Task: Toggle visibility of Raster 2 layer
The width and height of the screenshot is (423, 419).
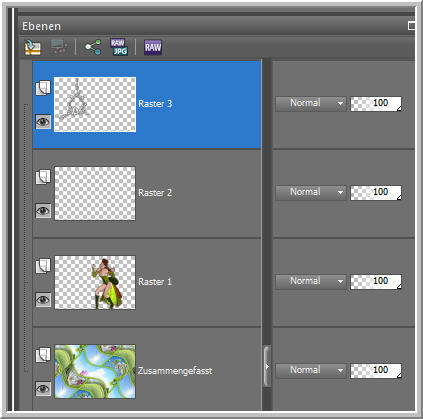Action: click(43, 210)
